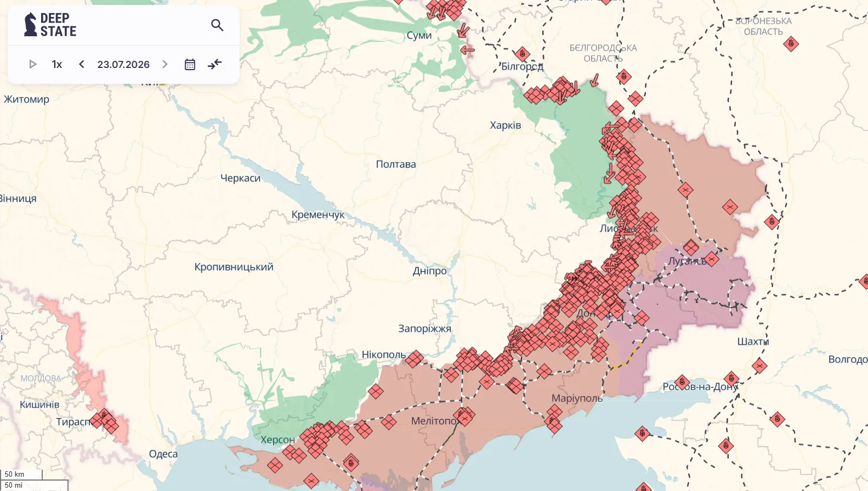
Task: Click the Запоріжжя city label
Action: tap(425, 328)
